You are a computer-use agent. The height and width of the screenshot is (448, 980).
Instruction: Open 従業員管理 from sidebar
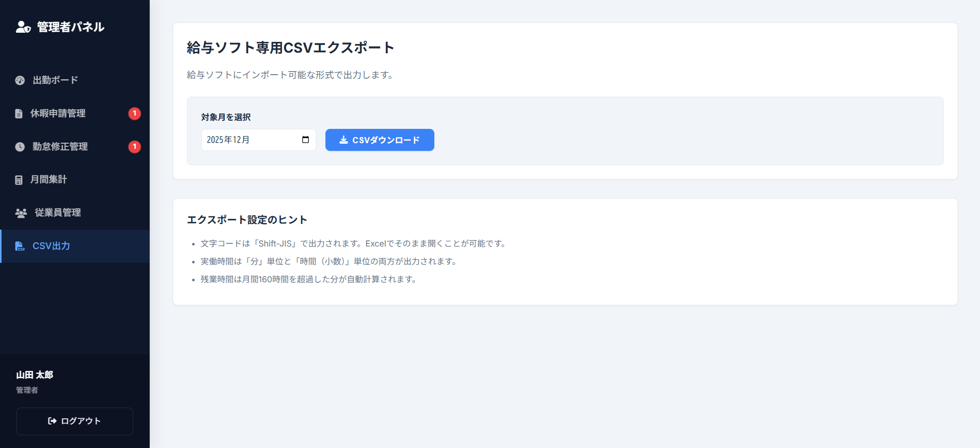(58, 213)
